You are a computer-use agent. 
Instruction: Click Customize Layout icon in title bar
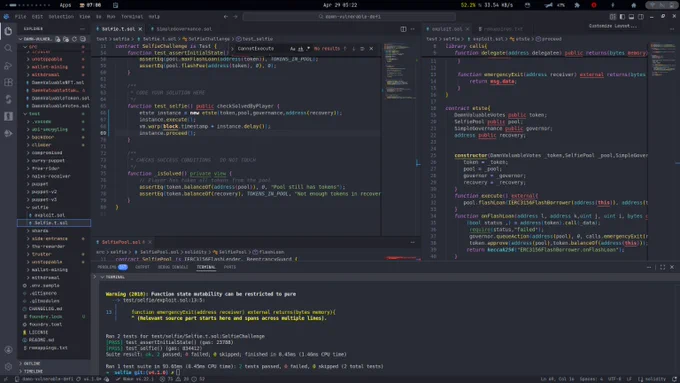pos(612,16)
